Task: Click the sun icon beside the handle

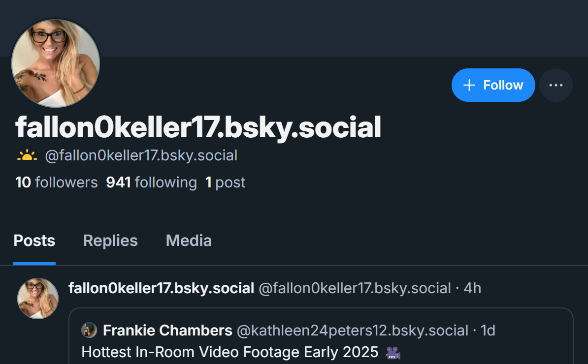Action: click(x=27, y=156)
